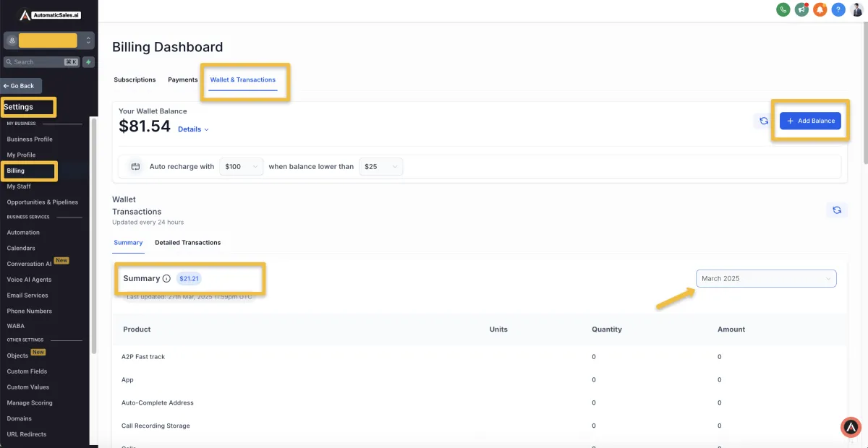
Task: Click the info icon next to Summary
Action: (166, 278)
